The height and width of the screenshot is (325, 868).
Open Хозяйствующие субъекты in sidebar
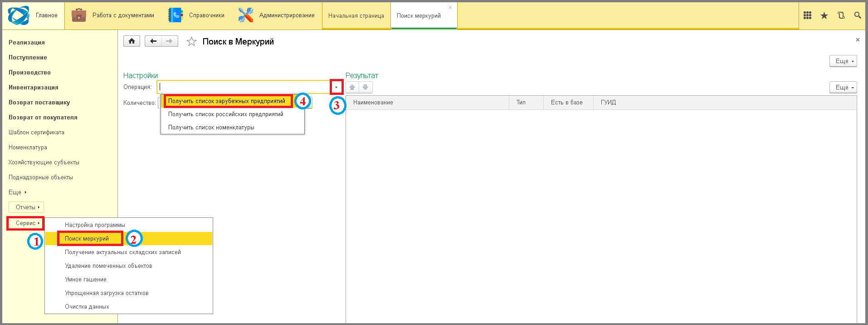[x=44, y=162]
